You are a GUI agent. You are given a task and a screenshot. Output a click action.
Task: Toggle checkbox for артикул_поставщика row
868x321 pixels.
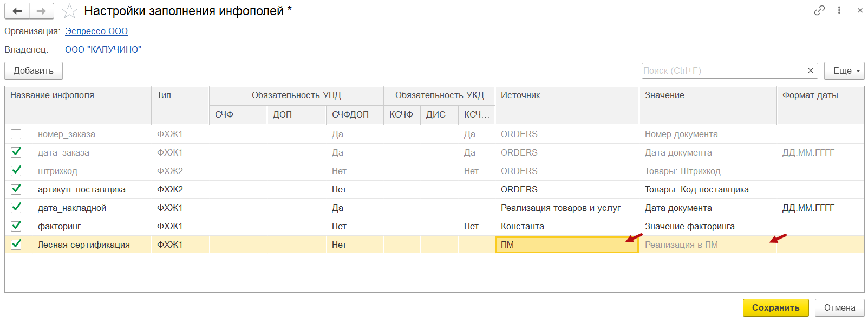click(16, 189)
